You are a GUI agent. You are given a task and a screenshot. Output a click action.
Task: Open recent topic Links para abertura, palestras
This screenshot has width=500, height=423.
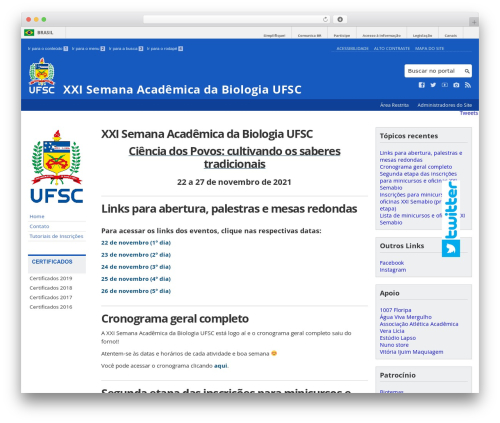tap(421, 156)
